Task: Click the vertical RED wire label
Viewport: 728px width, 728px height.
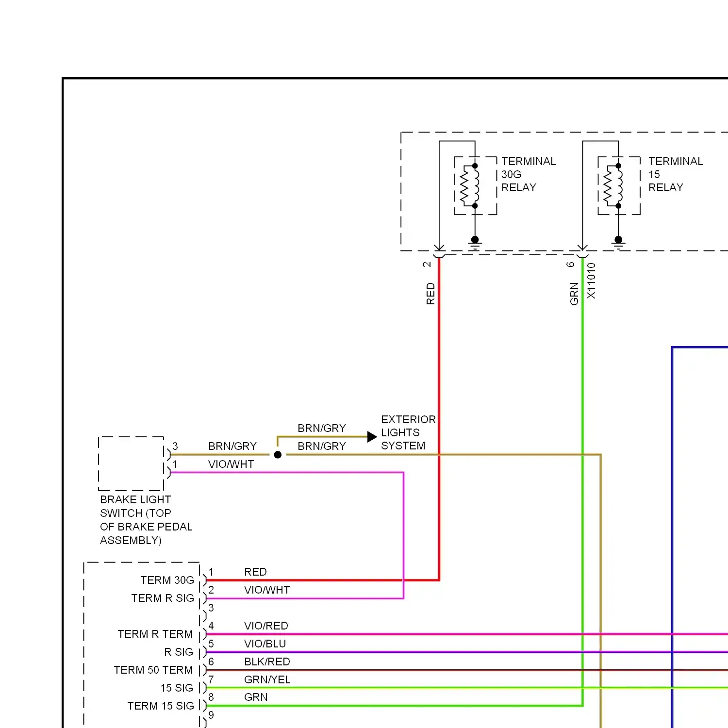Action: tap(430, 294)
